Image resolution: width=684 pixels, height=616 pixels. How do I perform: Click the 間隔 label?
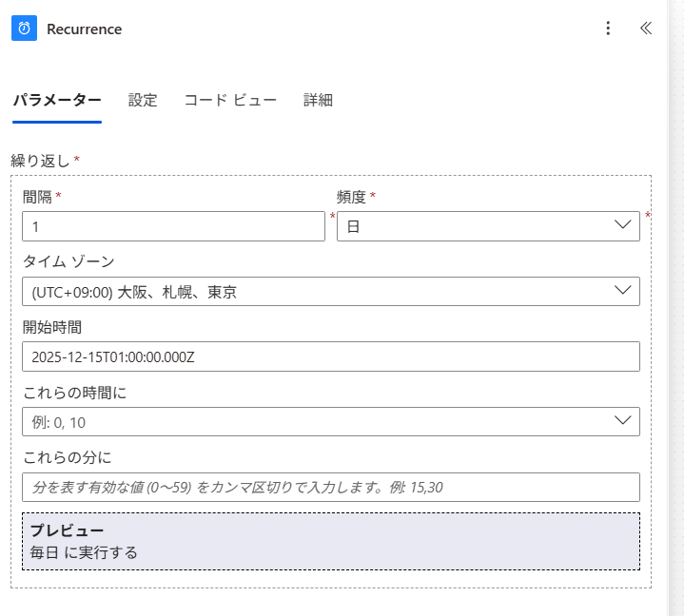37,197
